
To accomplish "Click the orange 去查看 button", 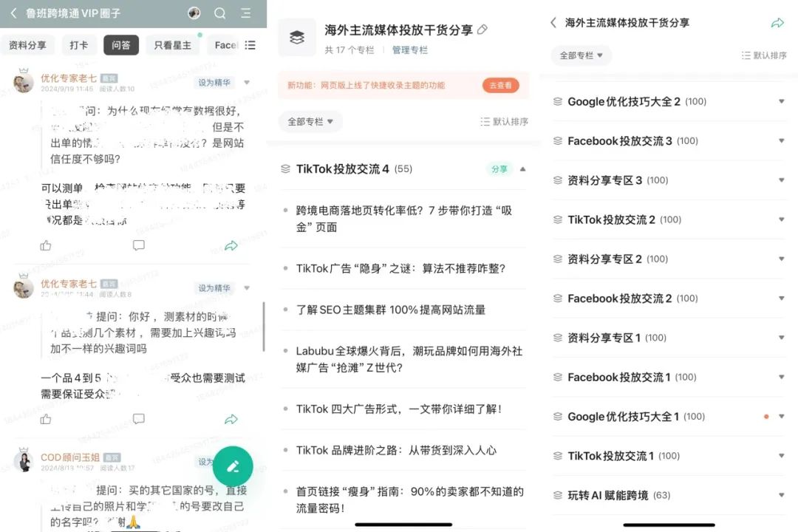I will 501,86.
